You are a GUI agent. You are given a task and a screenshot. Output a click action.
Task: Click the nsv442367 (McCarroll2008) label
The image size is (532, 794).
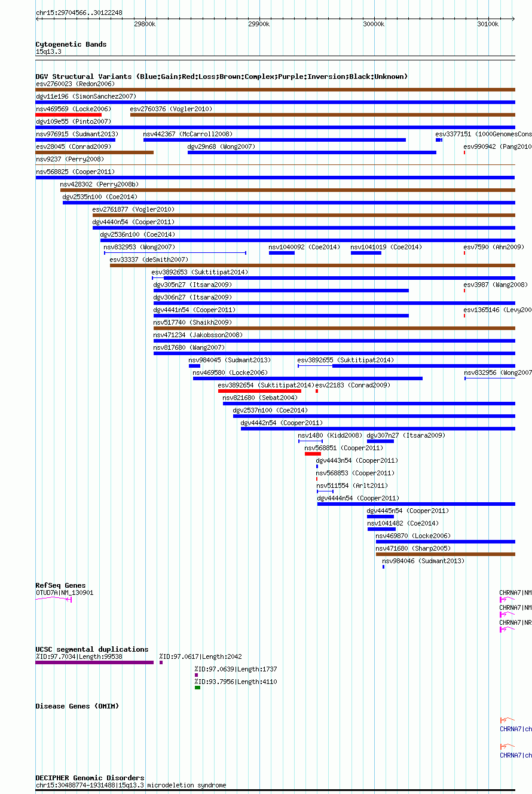click(188, 134)
